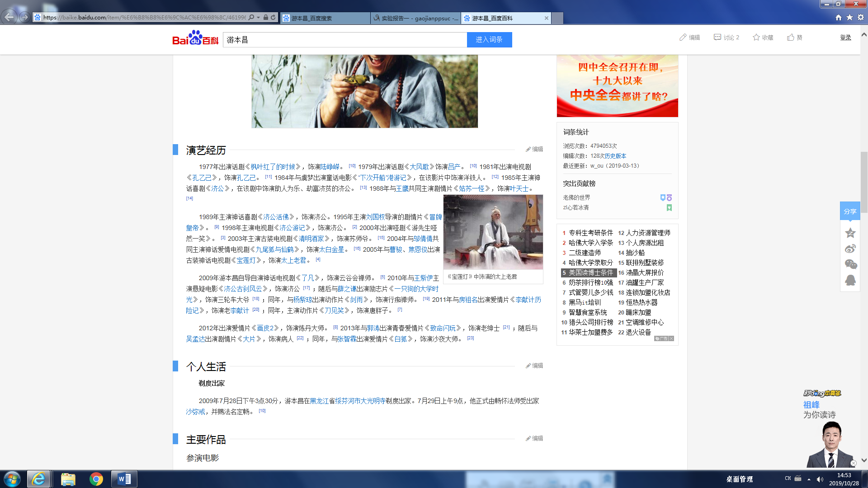868x488 pixels.
Task: Switch to the 实验报告一 gaojianppsuc tab
Action: 415,18
